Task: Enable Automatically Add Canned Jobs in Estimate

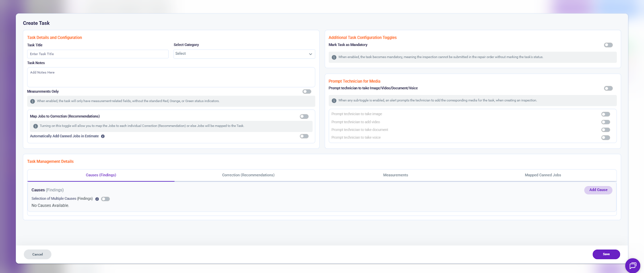Action: click(304, 136)
